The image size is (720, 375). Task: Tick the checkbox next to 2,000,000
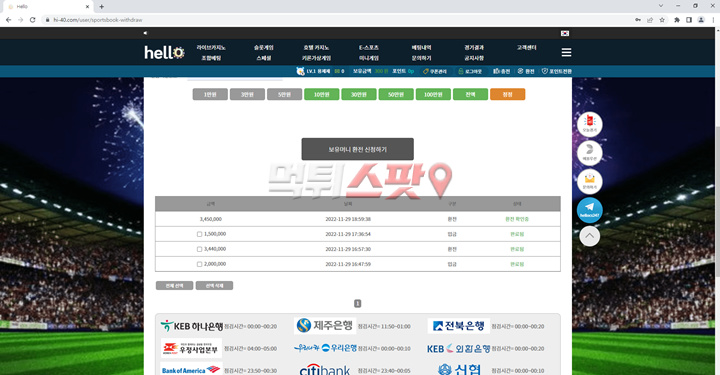click(x=199, y=264)
